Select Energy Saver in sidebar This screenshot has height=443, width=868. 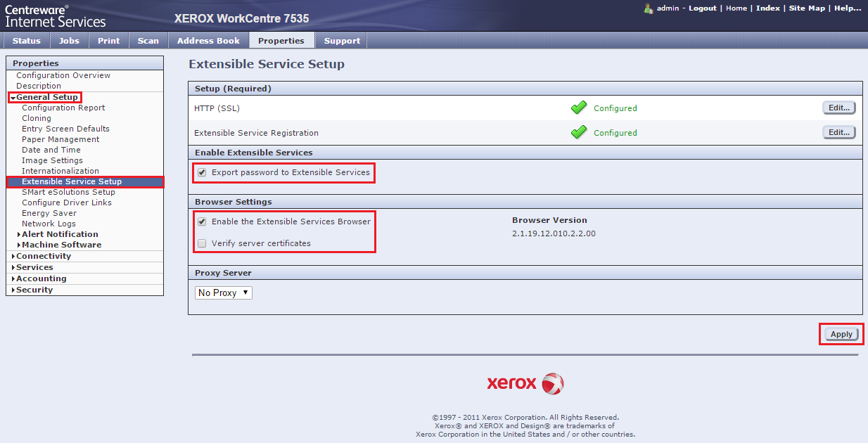[x=49, y=213]
